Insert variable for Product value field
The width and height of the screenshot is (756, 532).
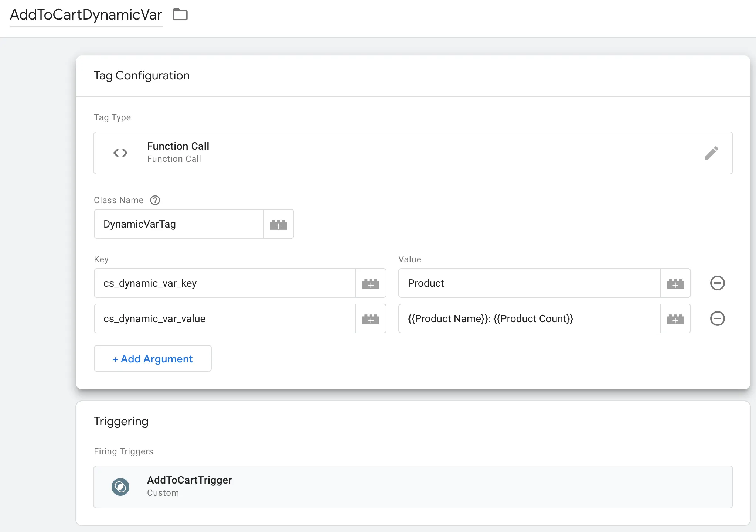click(675, 283)
